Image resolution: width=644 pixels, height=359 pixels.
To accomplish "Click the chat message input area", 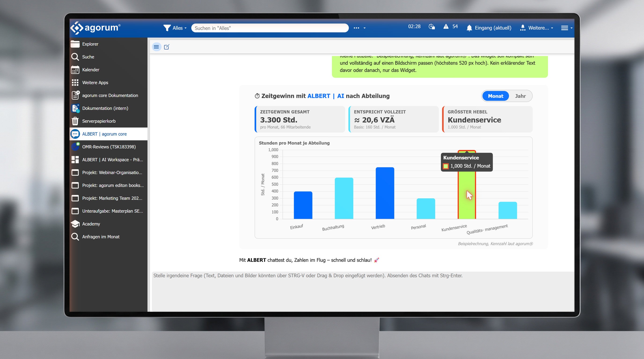I will pos(363,292).
